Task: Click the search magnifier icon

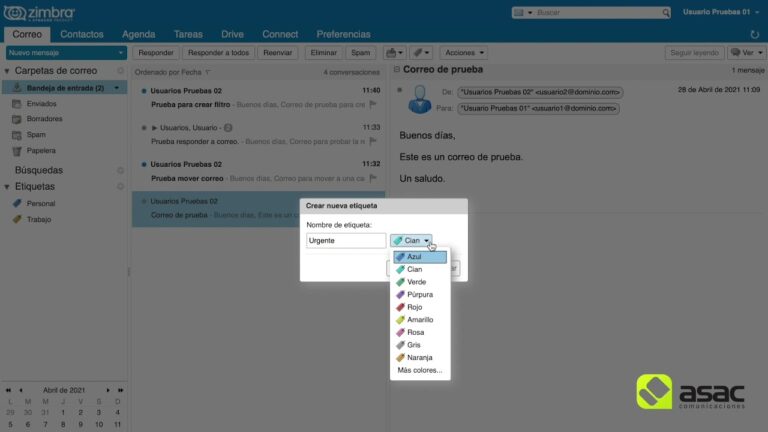Action: click(x=666, y=13)
